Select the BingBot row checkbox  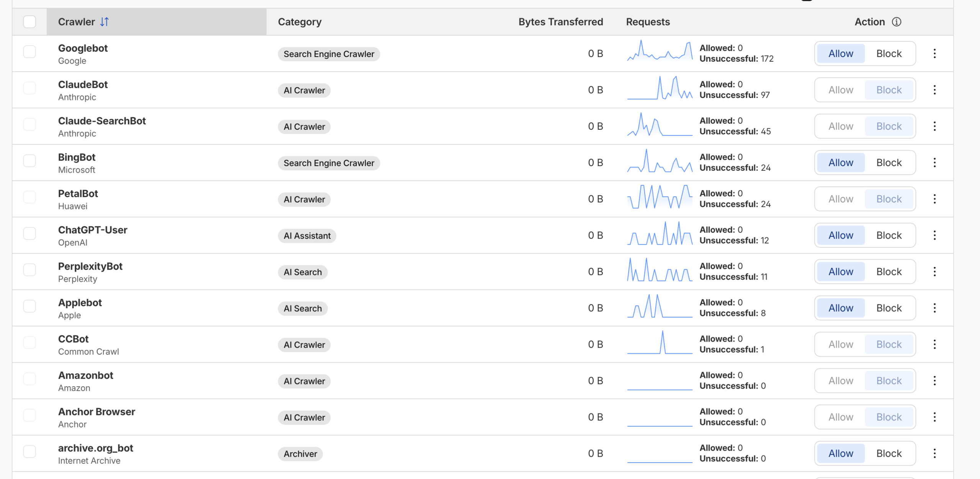tap(29, 161)
